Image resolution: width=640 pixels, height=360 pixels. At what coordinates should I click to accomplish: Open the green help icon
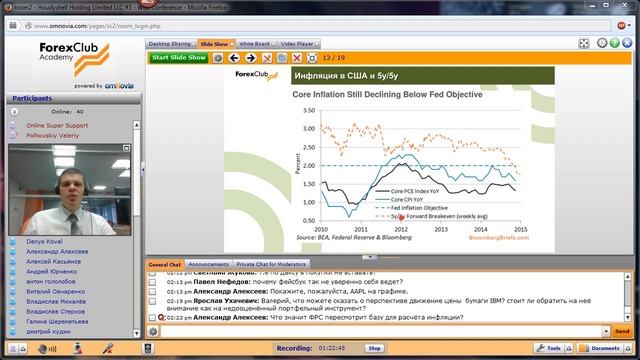pyautogui.click(x=614, y=43)
